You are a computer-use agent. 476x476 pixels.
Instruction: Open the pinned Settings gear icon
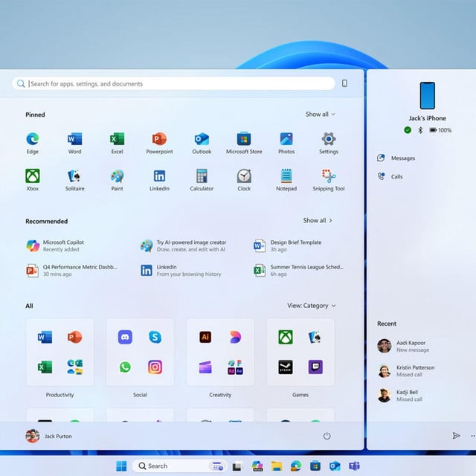[329, 144]
